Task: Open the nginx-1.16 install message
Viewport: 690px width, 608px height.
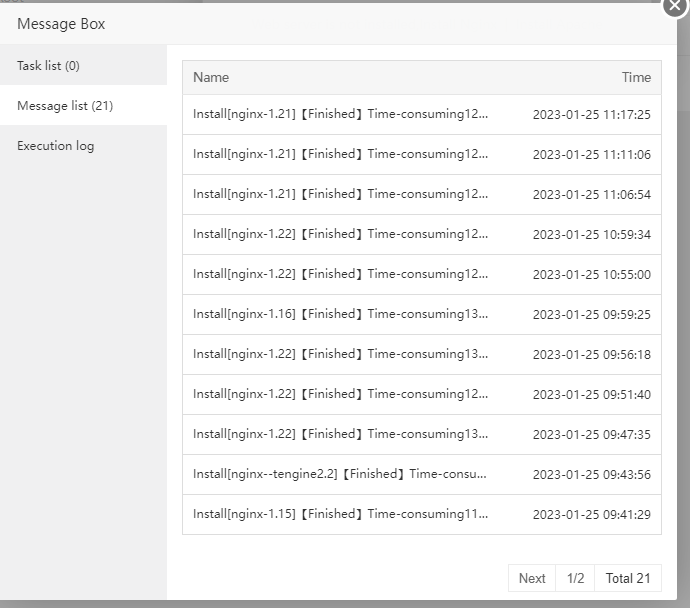Action: [x=341, y=315]
